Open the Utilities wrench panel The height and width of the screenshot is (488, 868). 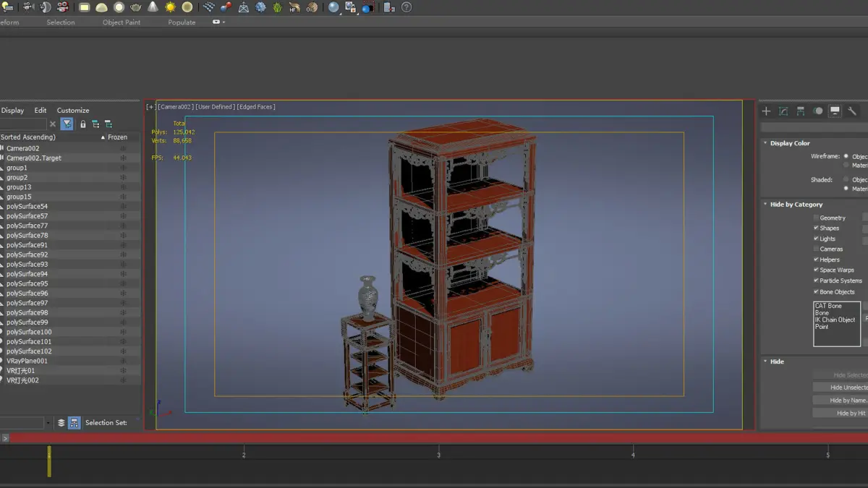[852, 111]
